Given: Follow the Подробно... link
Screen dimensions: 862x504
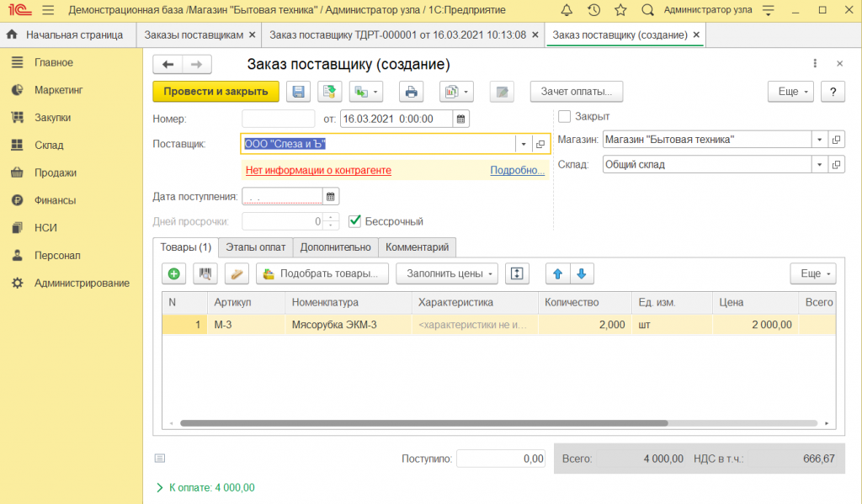Looking at the screenshot, I should point(517,170).
